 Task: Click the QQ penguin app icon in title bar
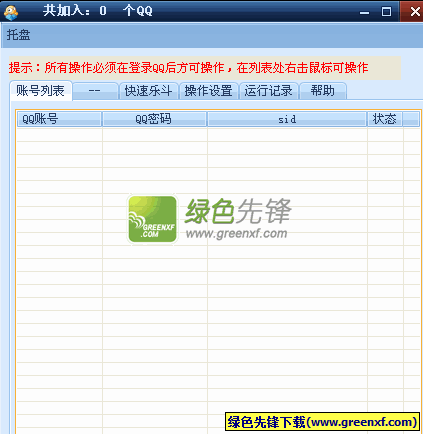point(10,12)
